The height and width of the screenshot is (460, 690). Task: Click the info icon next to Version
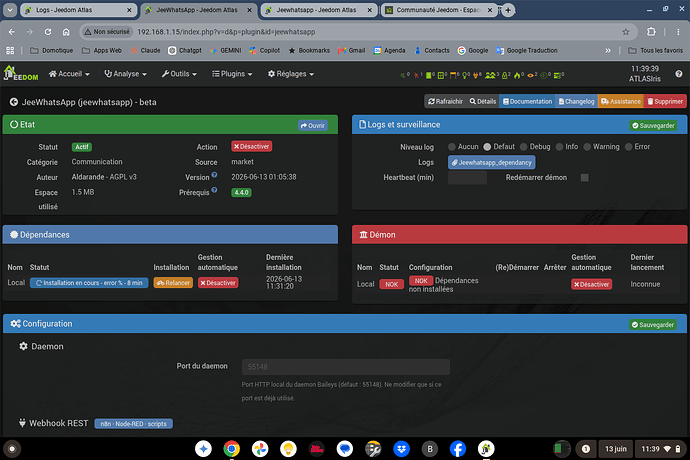[214, 175]
